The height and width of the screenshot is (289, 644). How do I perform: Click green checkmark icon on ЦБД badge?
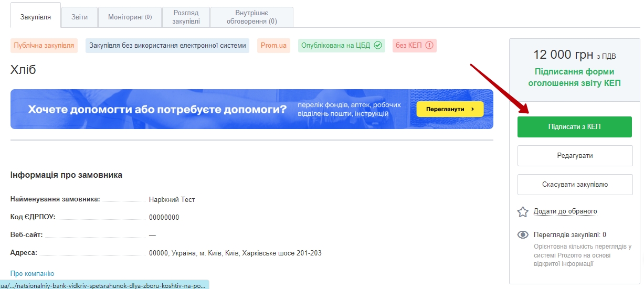click(x=377, y=46)
